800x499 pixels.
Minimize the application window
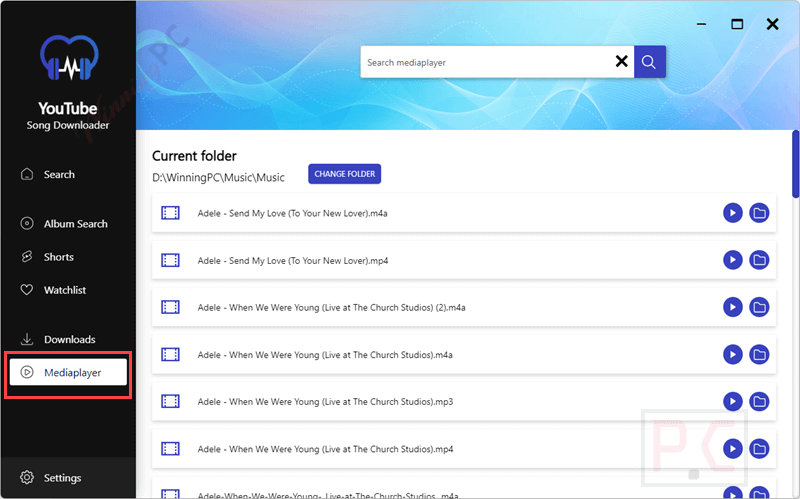[702, 24]
